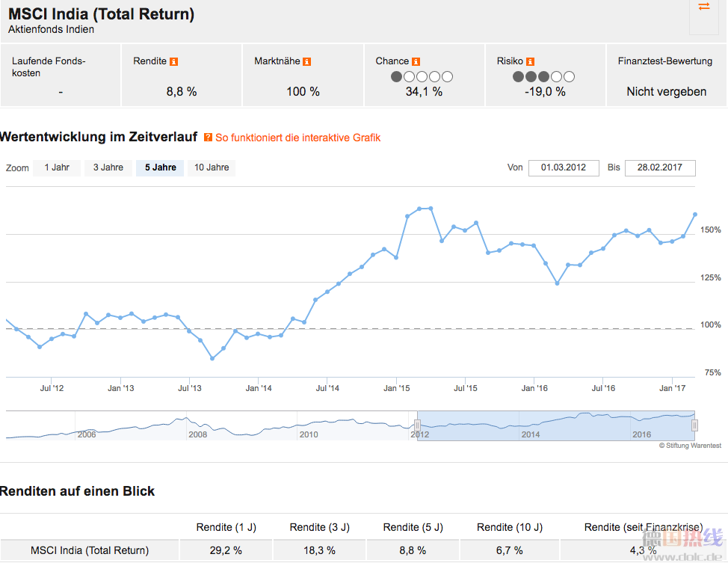Open the Marktnähe info icon

(307, 62)
